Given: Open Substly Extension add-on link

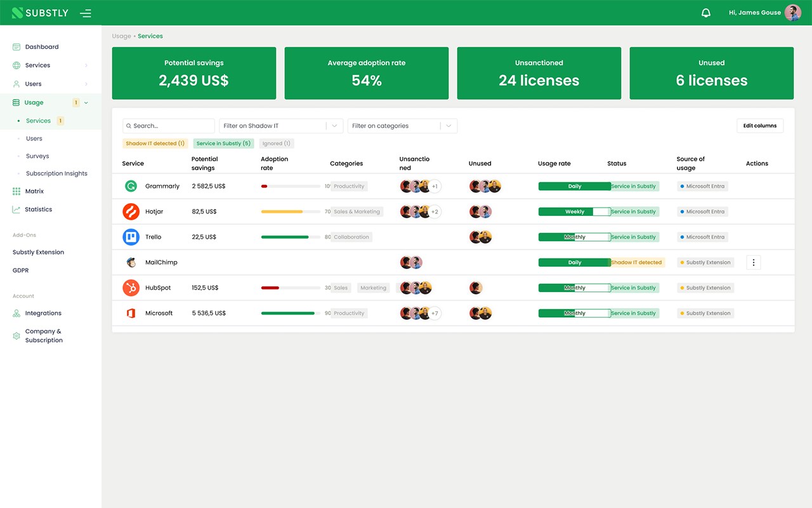Looking at the screenshot, I should (x=38, y=252).
